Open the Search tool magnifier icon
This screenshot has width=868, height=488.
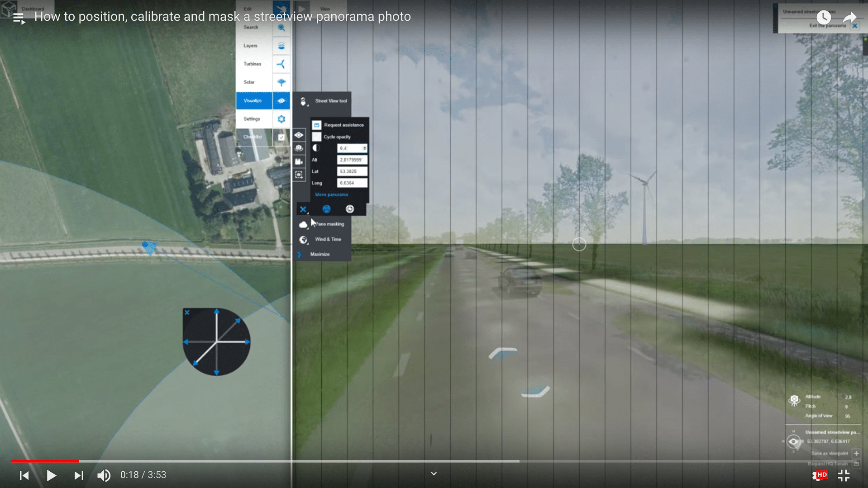click(x=281, y=28)
